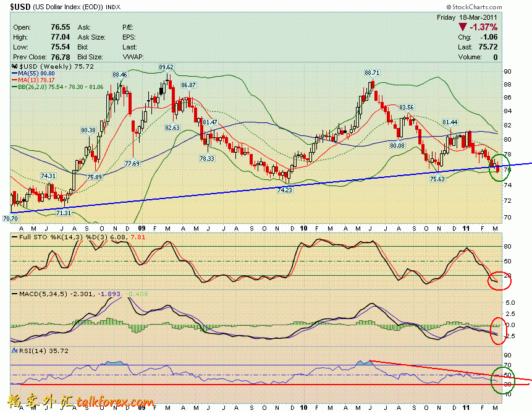Click the "09" year marker on price axis
Image resolution: width=532 pixels, height=413 pixels.
(x=142, y=228)
